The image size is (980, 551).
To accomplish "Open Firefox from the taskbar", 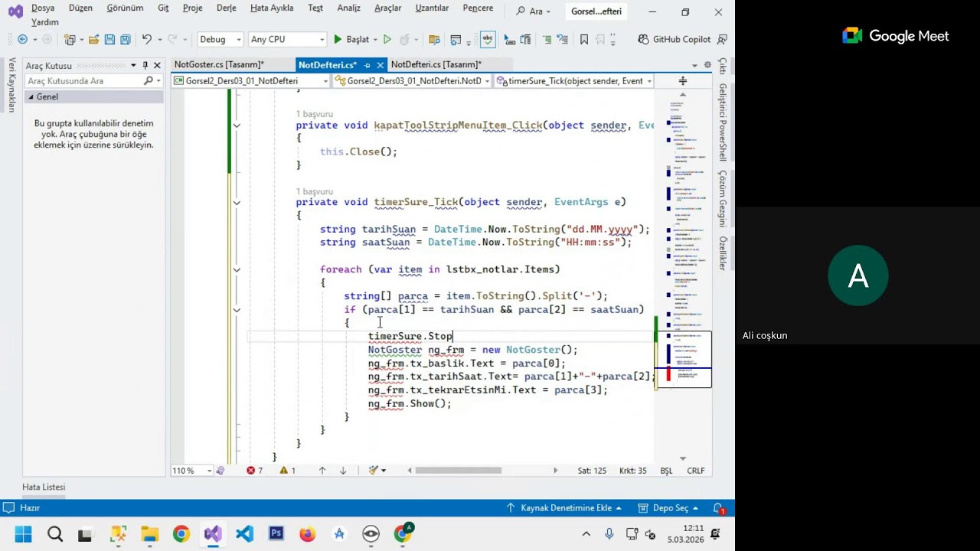I will coord(308,533).
